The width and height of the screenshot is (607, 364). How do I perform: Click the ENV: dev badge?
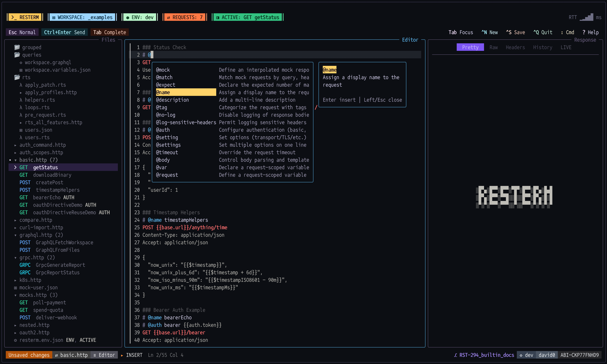click(140, 17)
